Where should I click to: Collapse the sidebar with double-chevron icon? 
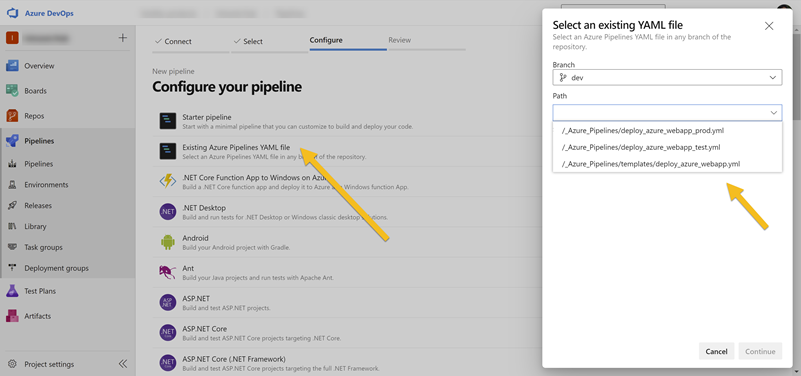pyautogui.click(x=123, y=364)
